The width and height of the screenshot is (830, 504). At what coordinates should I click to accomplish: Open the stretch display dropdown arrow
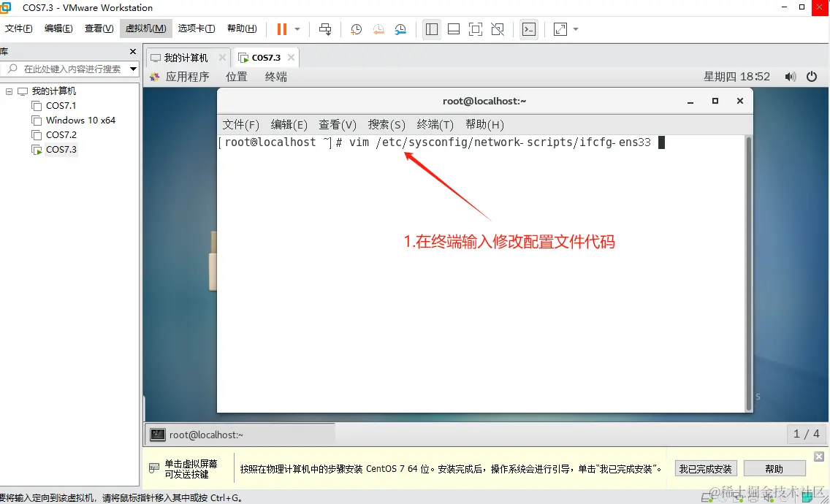point(576,29)
